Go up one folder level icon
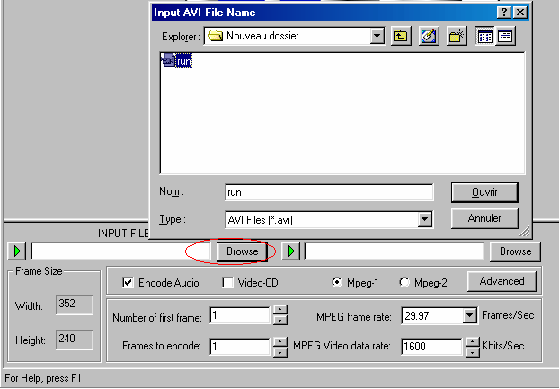 [x=401, y=36]
